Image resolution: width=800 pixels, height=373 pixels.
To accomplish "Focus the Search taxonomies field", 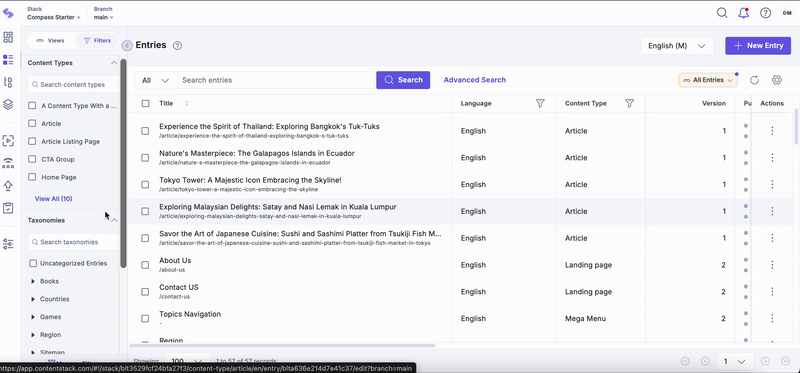I will click(72, 242).
